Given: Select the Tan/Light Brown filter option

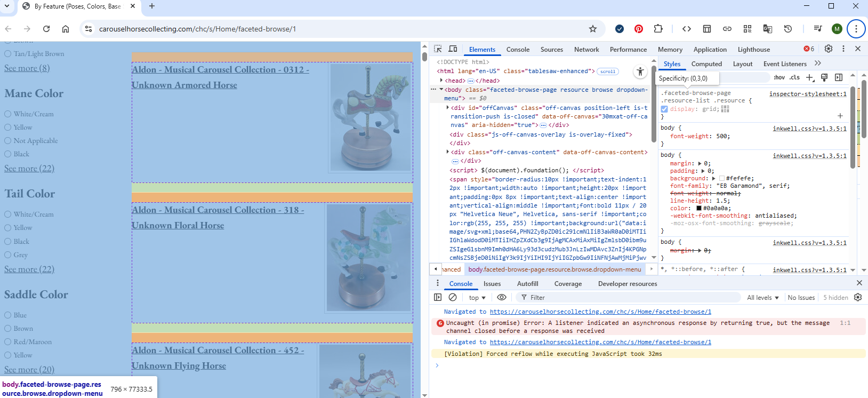Looking at the screenshot, I should pyautogui.click(x=8, y=54).
